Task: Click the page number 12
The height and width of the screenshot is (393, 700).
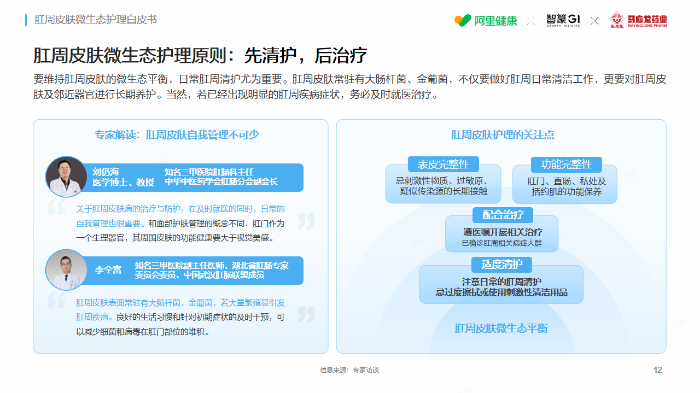Action: tap(658, 370)
